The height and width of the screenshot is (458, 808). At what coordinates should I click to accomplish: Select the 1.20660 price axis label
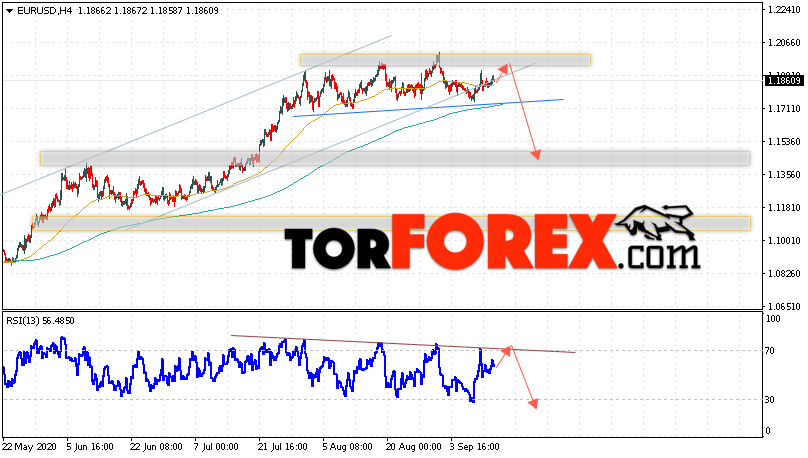784,43
